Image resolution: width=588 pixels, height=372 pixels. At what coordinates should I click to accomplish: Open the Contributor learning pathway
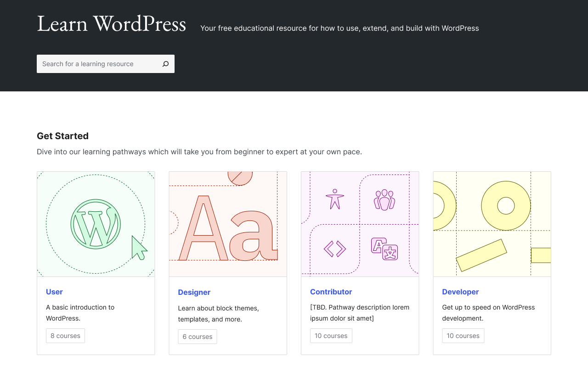pos(331,292)
